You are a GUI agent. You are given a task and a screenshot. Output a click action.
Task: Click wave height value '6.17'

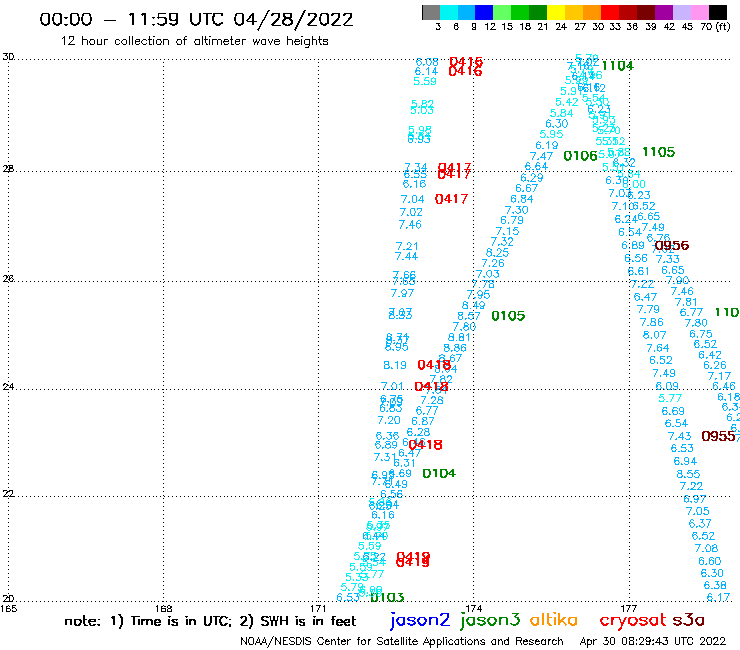(x=718, y=598)
